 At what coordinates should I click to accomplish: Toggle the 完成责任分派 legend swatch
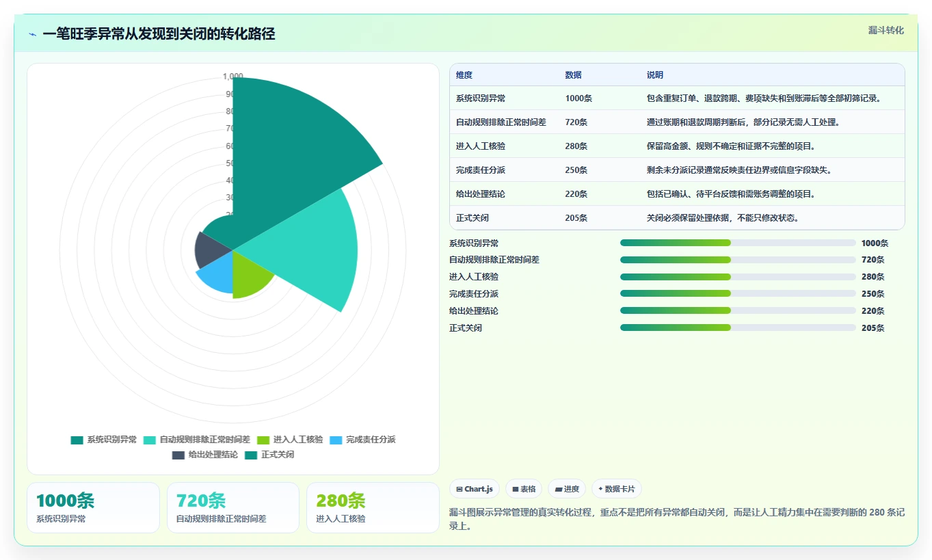point(336,440)
